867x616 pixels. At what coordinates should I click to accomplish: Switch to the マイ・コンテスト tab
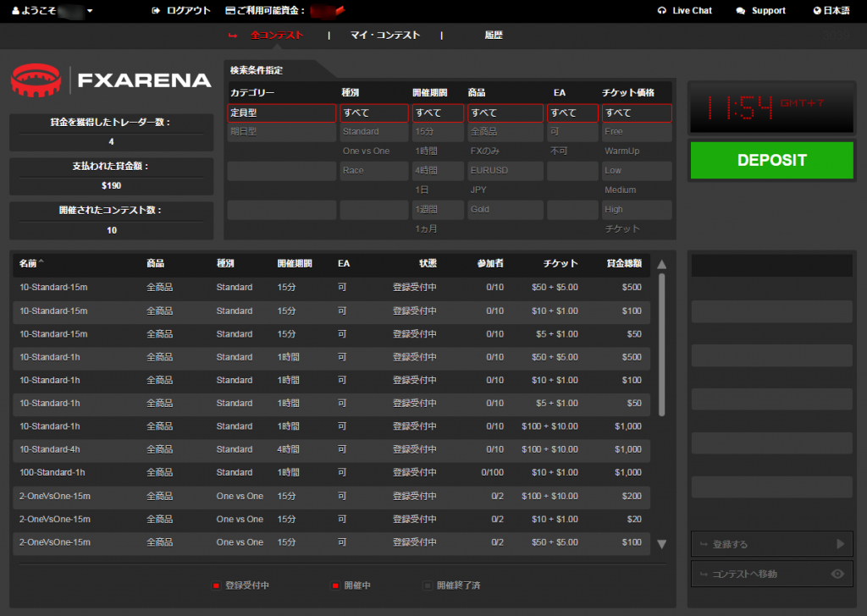coord(384,36)
